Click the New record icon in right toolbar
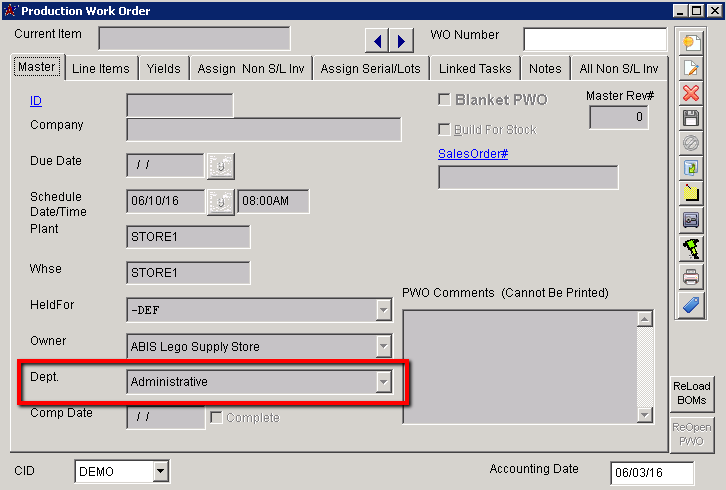Viewport: 726px width, 490px height. (x=691, y=42)
